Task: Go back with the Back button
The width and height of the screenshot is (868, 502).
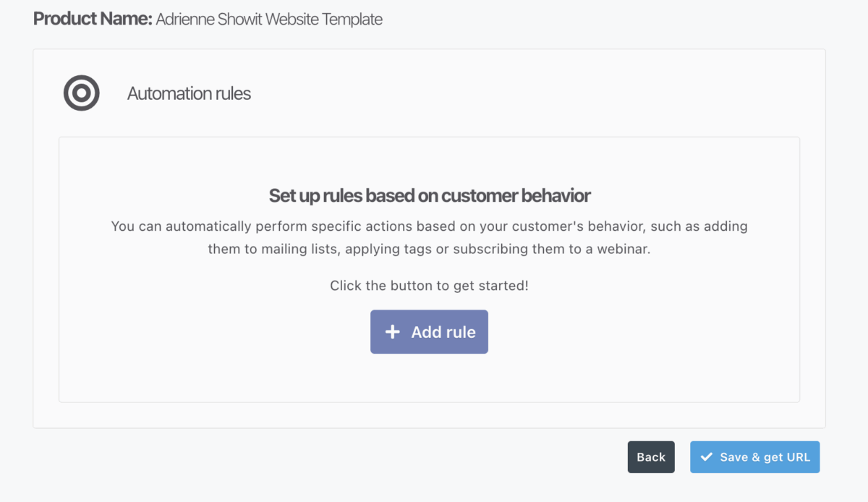Action: tap(651, 457)
